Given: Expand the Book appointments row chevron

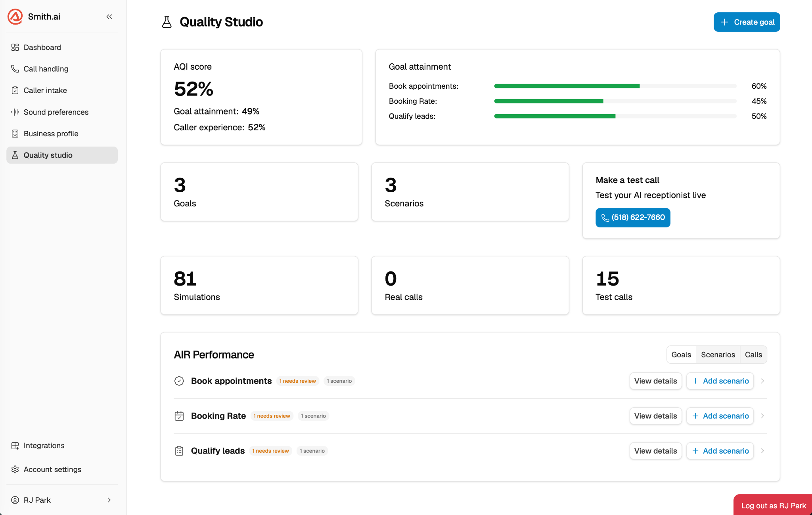Looking at the screenshot, I should tap(762, 381).
